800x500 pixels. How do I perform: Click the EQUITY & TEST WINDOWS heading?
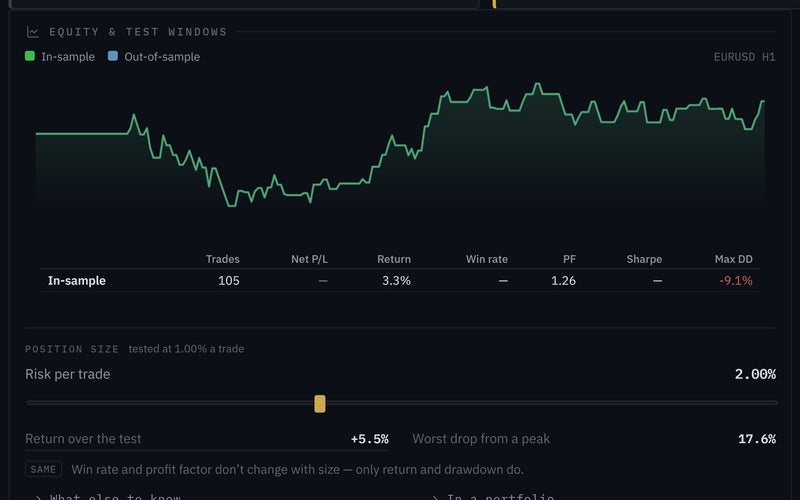click(138, 32)
